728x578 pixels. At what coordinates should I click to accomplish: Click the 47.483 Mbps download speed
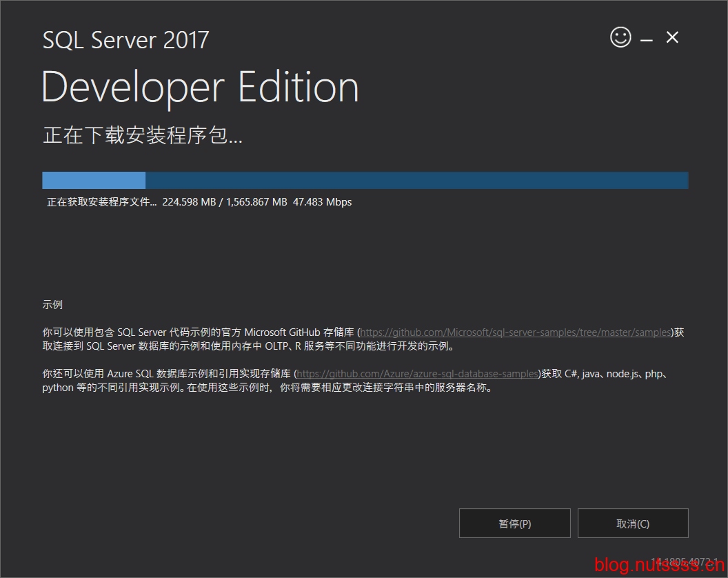(x=322, y=202)
